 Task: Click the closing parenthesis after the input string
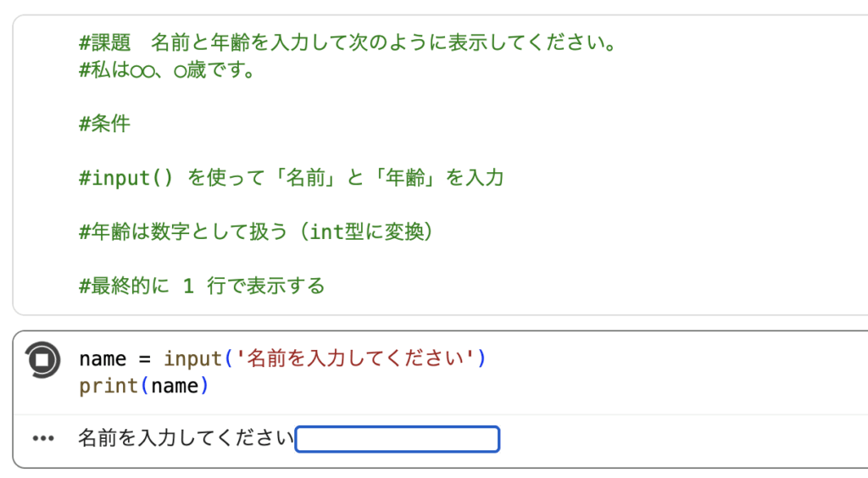482,358
